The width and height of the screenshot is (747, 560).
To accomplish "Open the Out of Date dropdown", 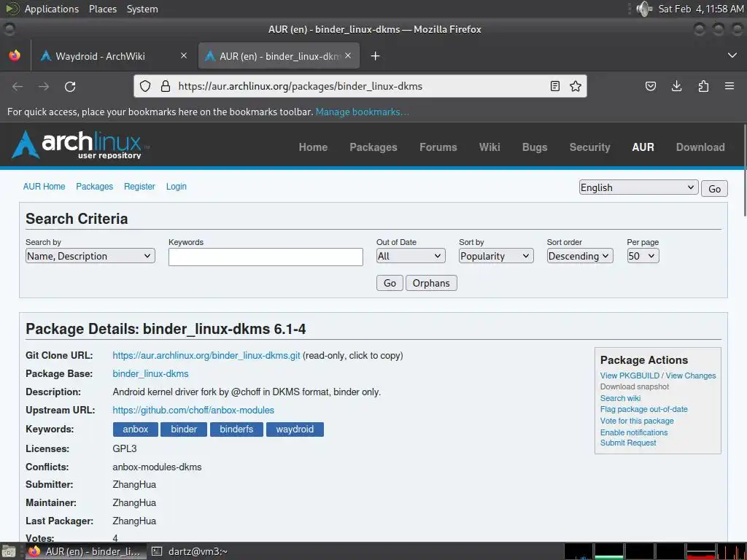I will pos(411,256).
